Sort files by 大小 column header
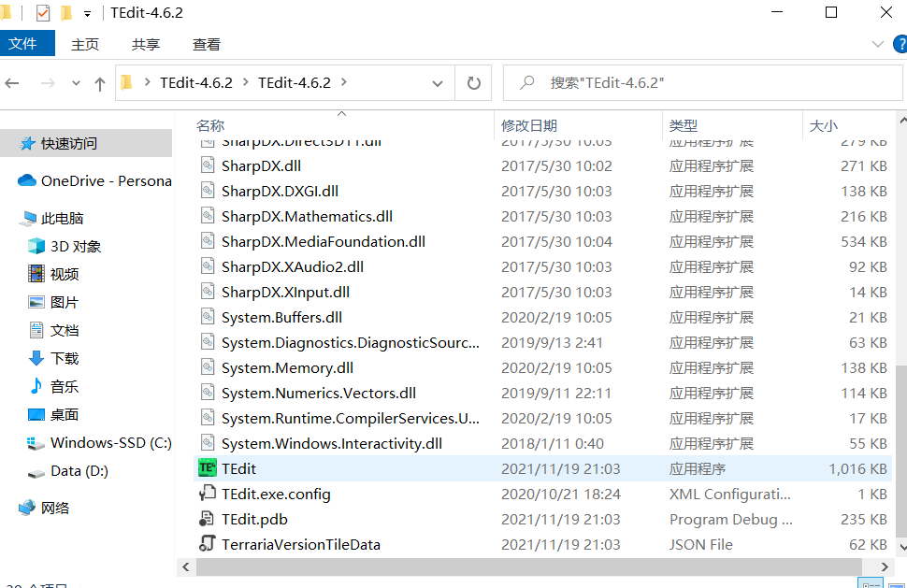This screenshot has width=907, height=588. coord(823,125)
